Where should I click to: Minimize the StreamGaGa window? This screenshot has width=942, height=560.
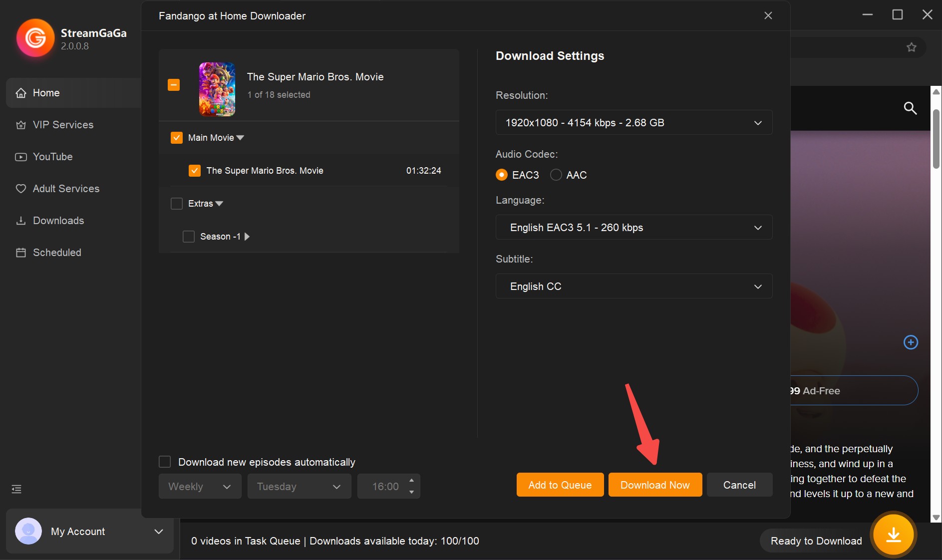point(868,15)
